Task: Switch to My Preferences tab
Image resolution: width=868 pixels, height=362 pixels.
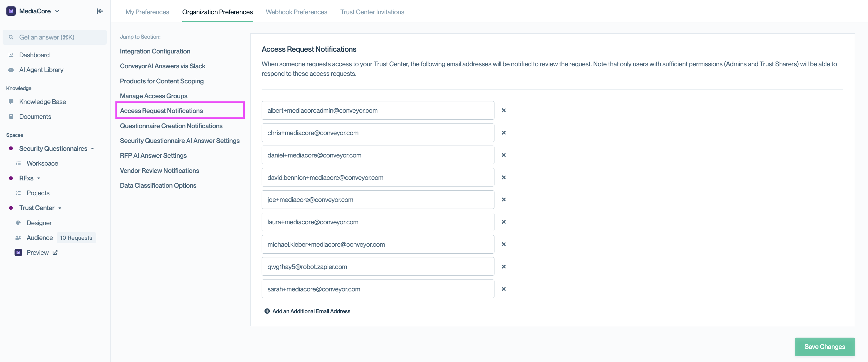Action: click(147, 12)
